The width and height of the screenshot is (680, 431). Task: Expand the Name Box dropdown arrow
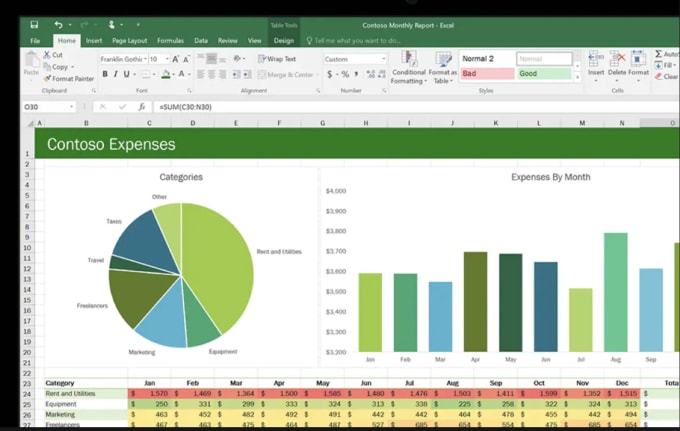click(x=71, y=107)
